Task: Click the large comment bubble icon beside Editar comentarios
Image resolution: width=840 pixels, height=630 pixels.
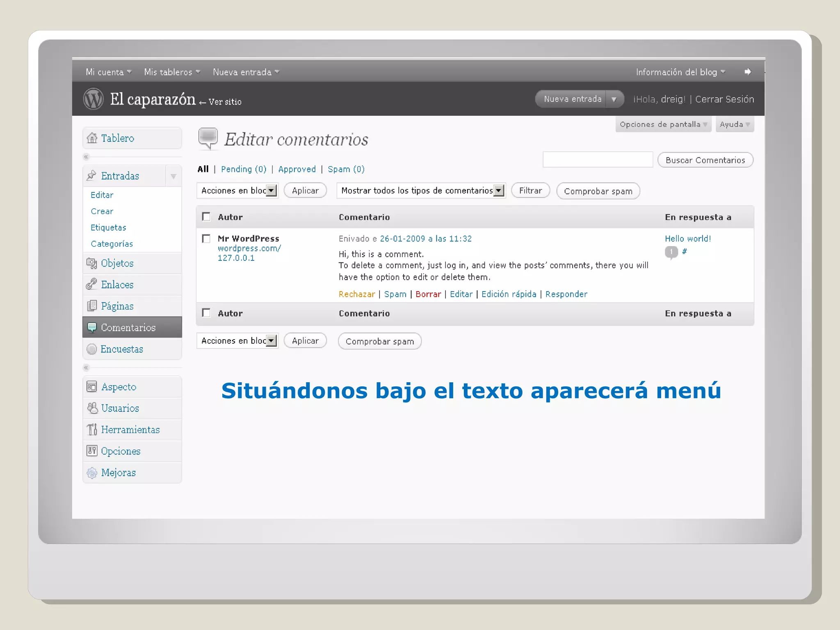Action: click(x=208, y=139)
